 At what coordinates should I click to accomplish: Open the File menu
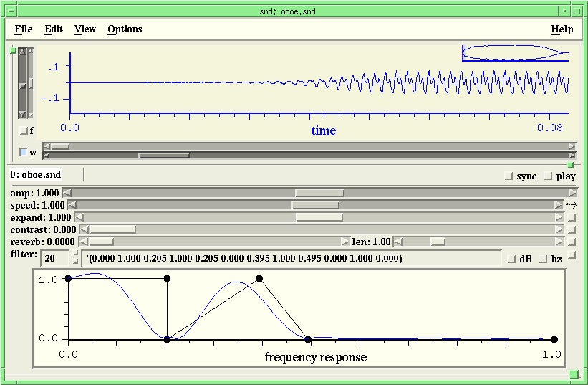pyautogui.click(x=24, y=29)
